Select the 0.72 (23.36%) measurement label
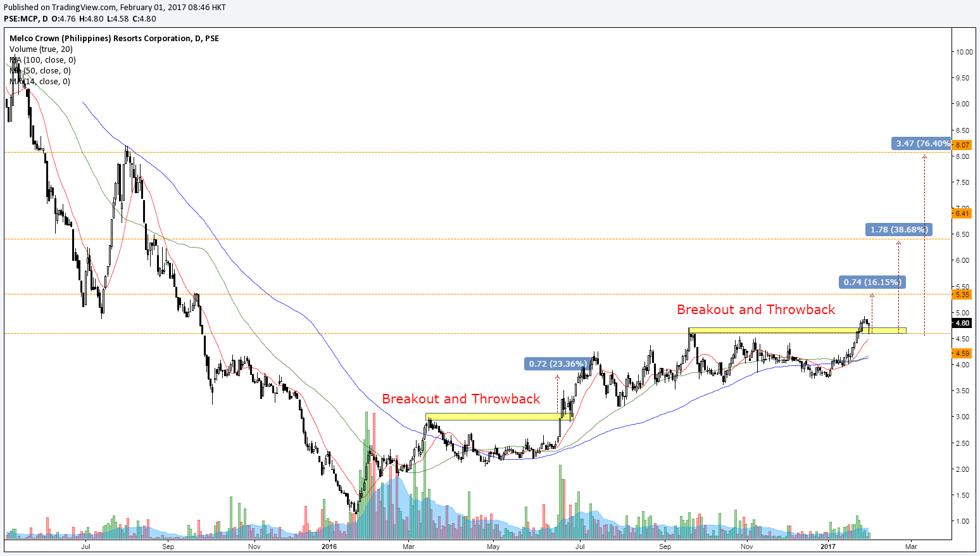Viewport: 980px width, 556px height. coord(556,363)
